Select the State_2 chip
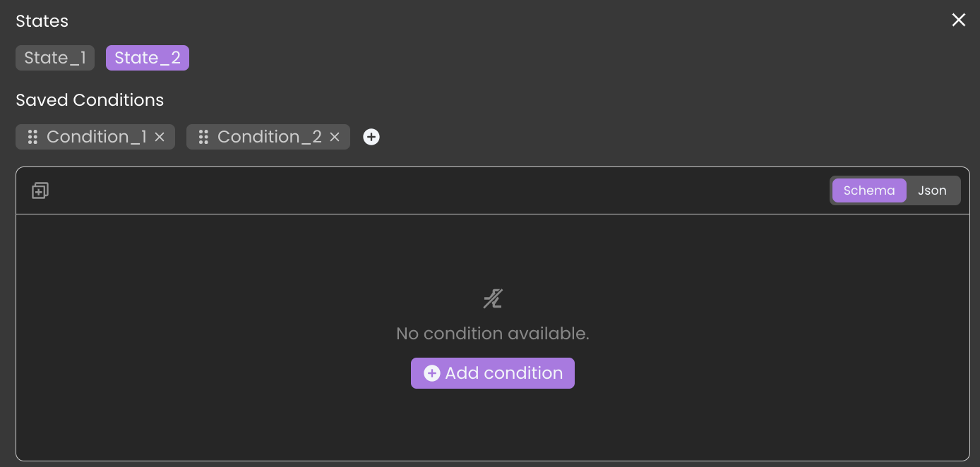This screenshot has height=467, width=980. (x=148, y=58)
